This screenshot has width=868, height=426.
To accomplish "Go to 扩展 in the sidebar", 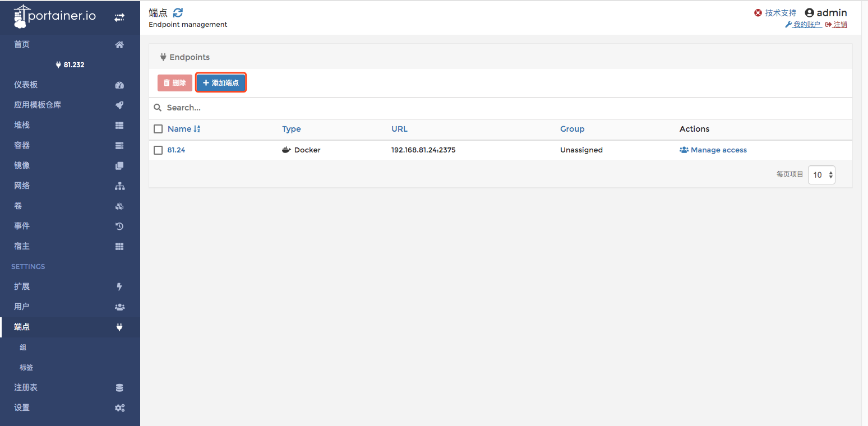I will (70, 287).
